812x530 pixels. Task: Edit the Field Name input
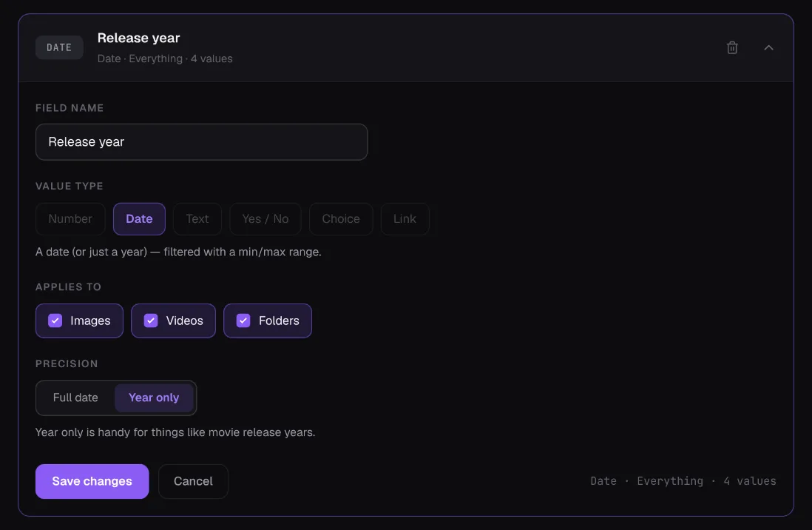[x=201, y=142]
